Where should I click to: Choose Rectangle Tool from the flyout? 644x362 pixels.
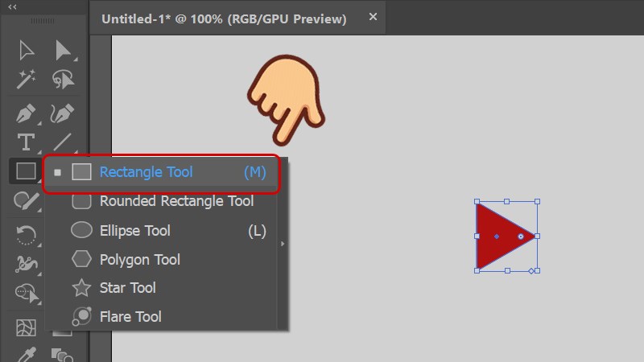146,172
